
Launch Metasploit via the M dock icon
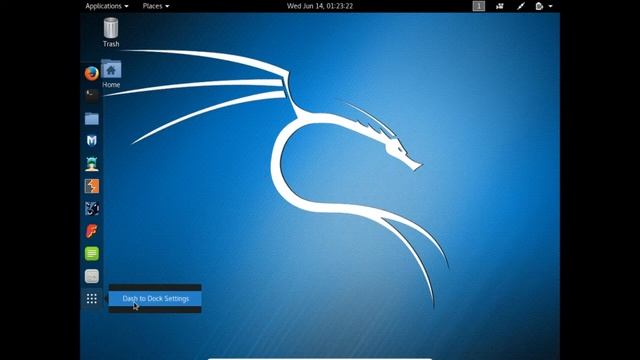(x=92, y=141)
